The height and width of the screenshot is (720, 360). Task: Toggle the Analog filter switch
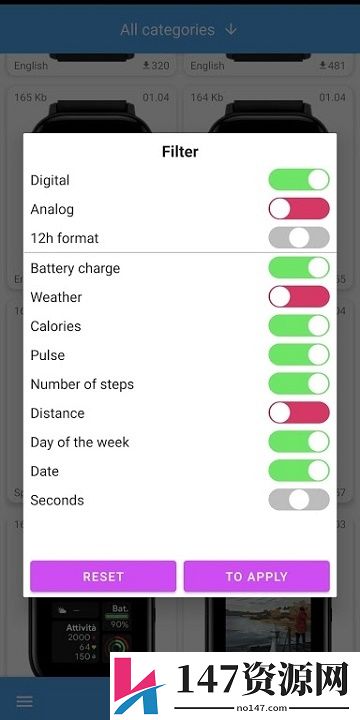[299, 209]
